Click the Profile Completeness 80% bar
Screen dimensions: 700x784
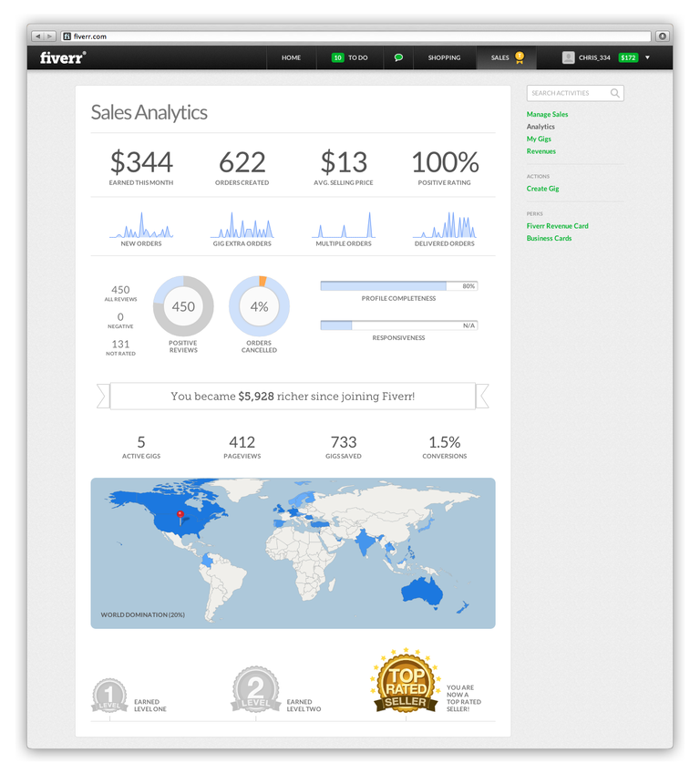pos(399,286)
